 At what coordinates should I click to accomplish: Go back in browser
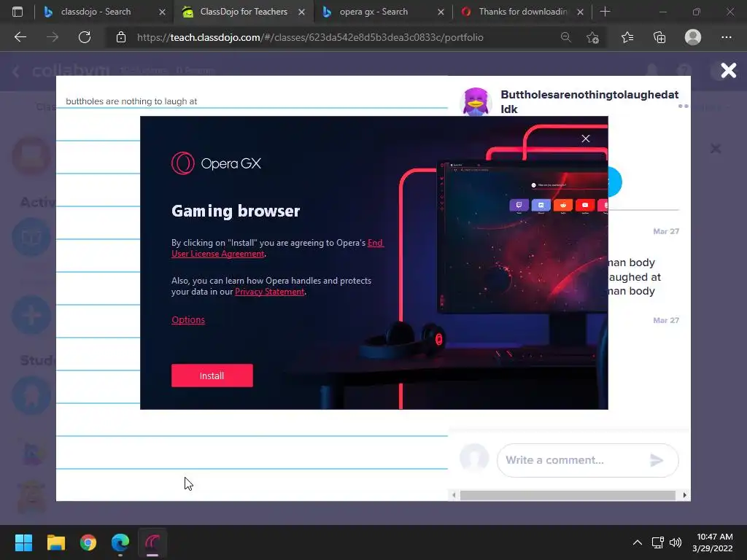pyautogui.click(x=20, y=37)
